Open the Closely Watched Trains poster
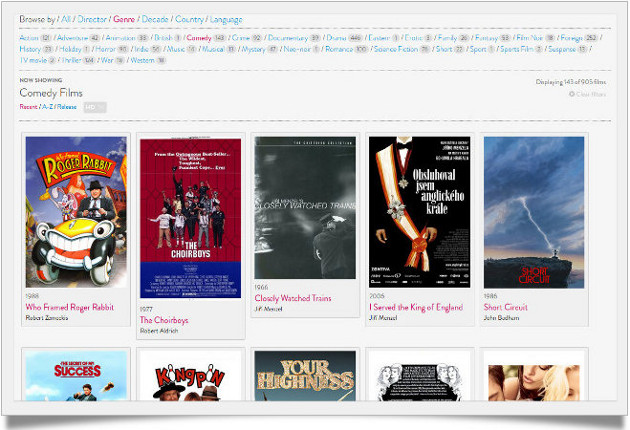 click(x=305, y=208)
